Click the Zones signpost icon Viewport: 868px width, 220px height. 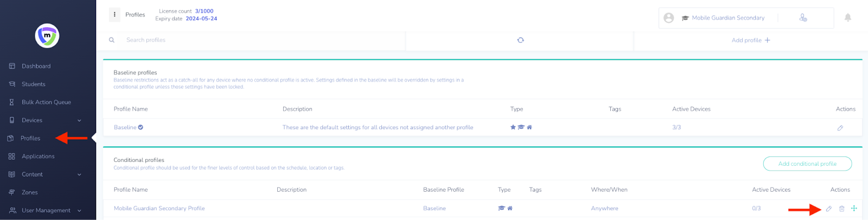(x=12, y=192)
